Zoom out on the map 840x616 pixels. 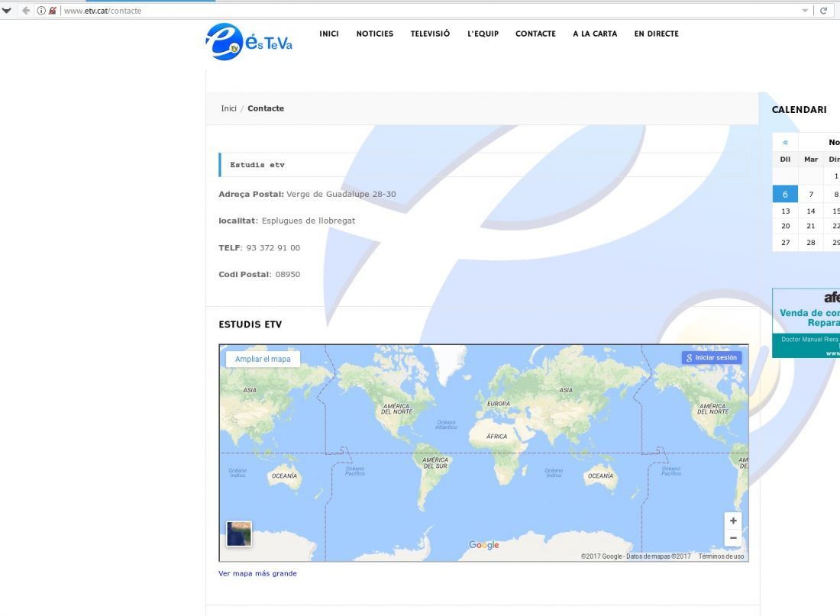(x=733, y=538)
